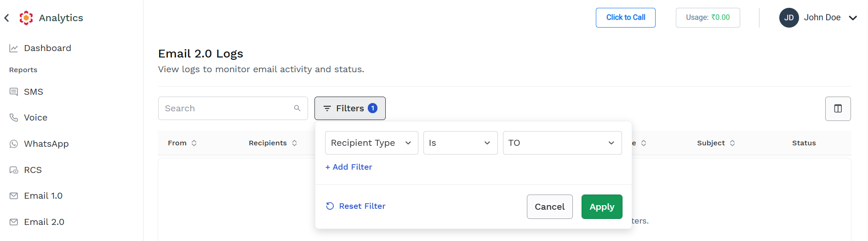Click into the Search input field
The width and height of the screenshot is (868, 241).
tap(225, 109)
